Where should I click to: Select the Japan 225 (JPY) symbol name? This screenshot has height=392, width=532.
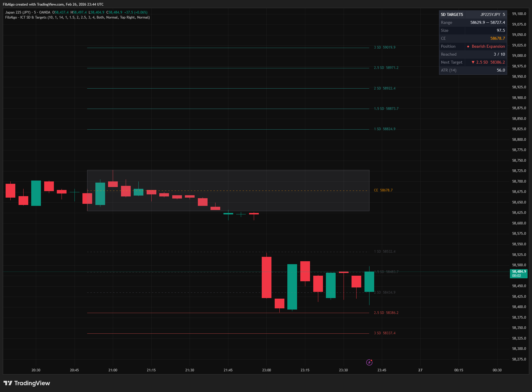click(x=18, y=12)
